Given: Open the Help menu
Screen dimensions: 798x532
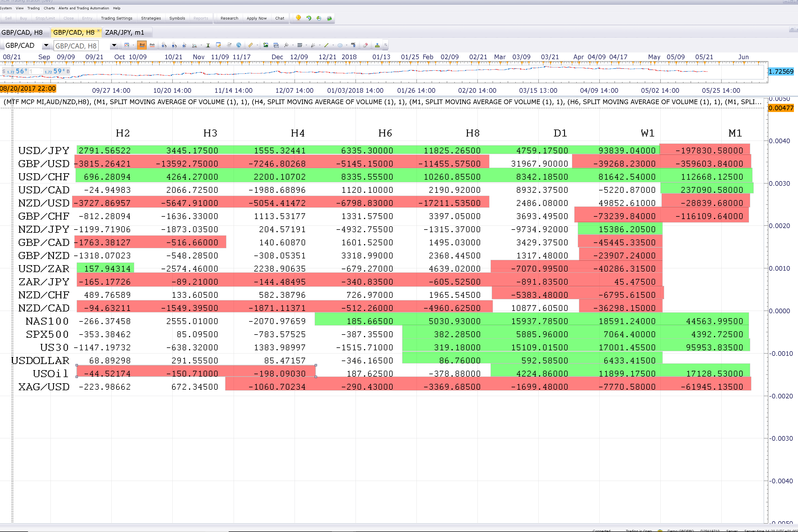Looking at the screenshot, I should pyautogui.click(x=117, y=8).
